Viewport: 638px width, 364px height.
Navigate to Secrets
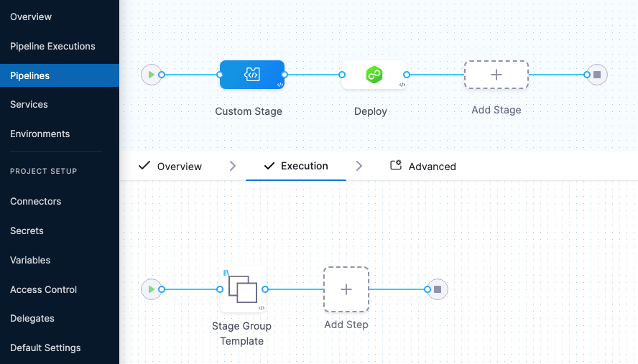point(27,230)
